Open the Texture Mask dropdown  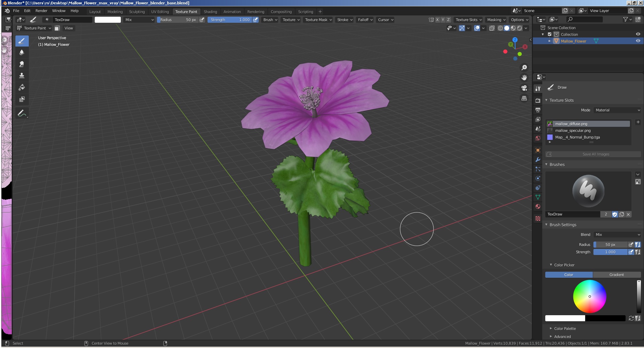[318, 20]
